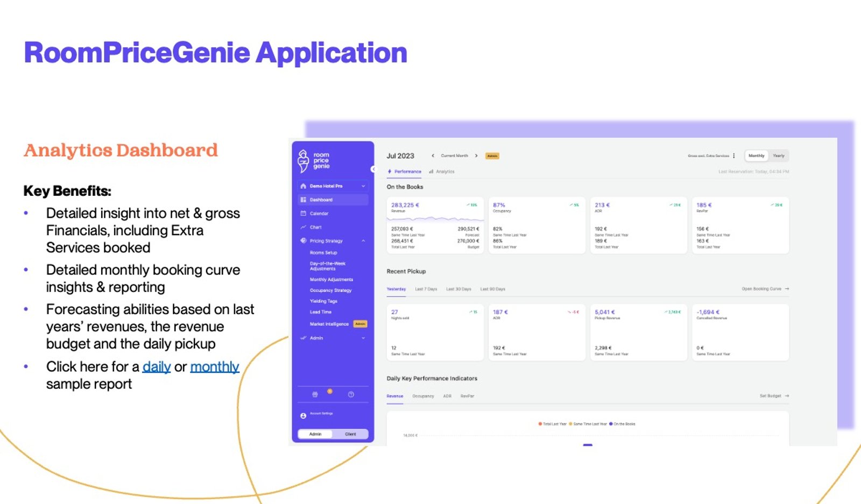The width and height of the screenshot is (861, 504).
Task: Open the help question-mark icon in sidebar
Action: pyautogui.click(x=351, y=394)
